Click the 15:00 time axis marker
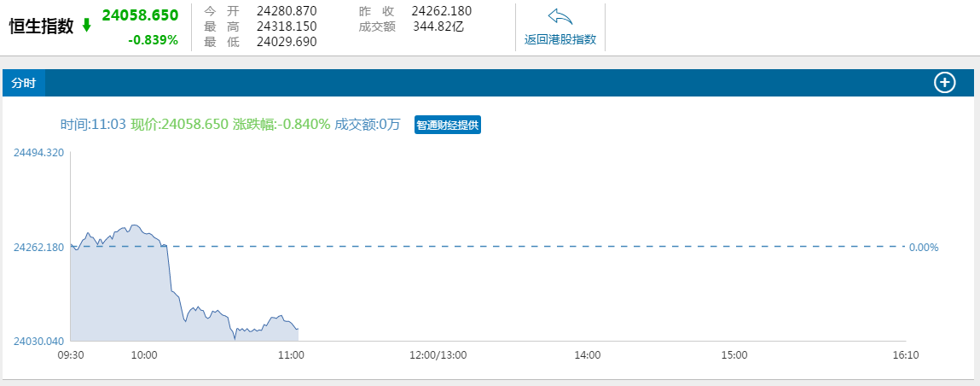 [734, 354]
